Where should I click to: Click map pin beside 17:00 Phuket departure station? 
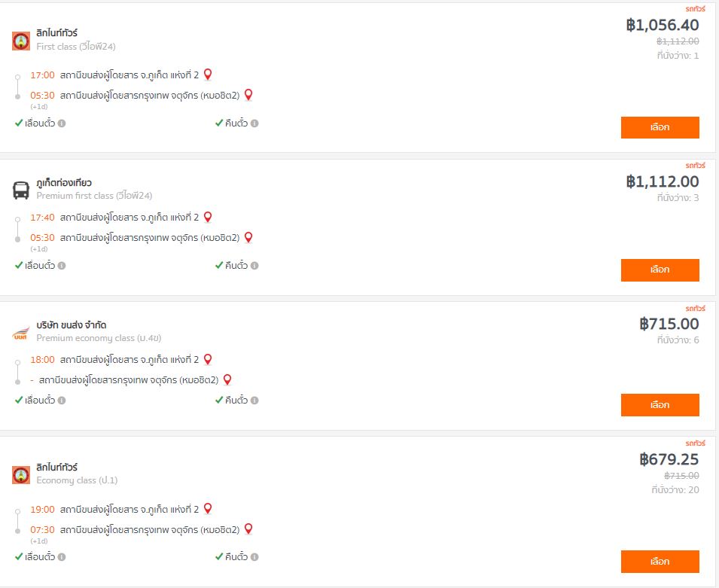[208, 75]
